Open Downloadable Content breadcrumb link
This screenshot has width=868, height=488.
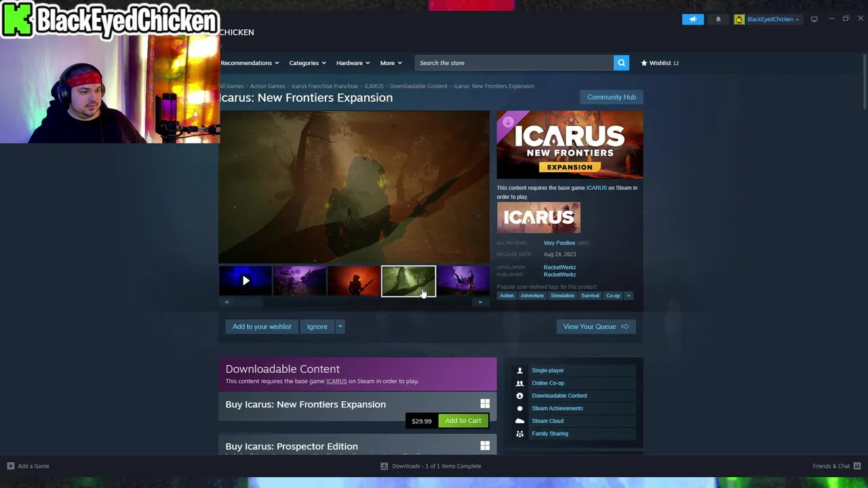418,86
